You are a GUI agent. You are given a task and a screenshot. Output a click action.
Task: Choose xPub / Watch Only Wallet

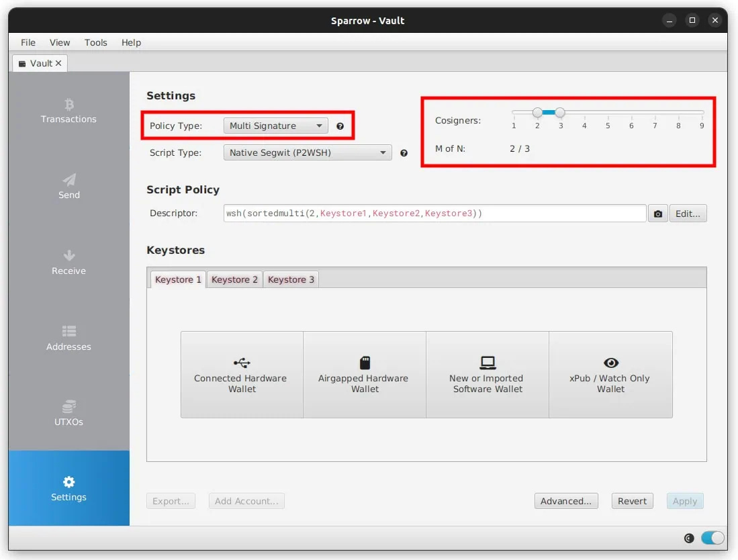[x=610, y=375]
